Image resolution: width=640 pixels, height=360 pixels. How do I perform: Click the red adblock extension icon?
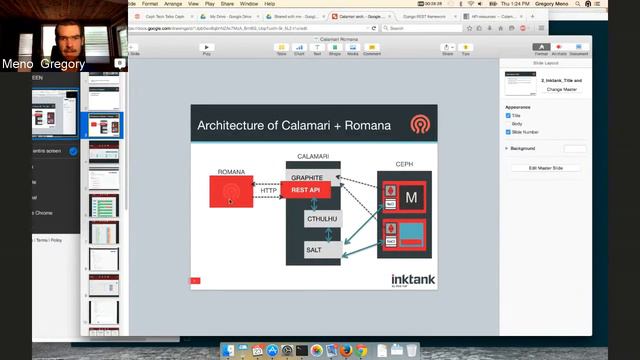click(x=523, y=28)
